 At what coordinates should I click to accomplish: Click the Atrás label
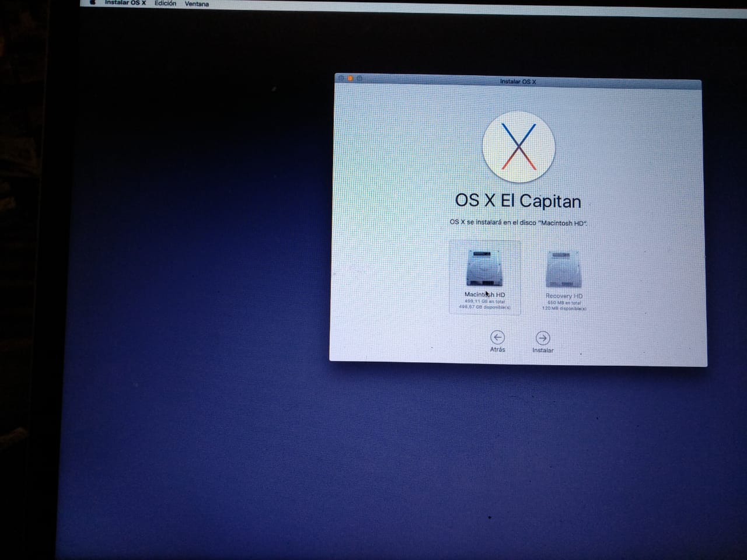pyautogui.click(x=498, y=349)
